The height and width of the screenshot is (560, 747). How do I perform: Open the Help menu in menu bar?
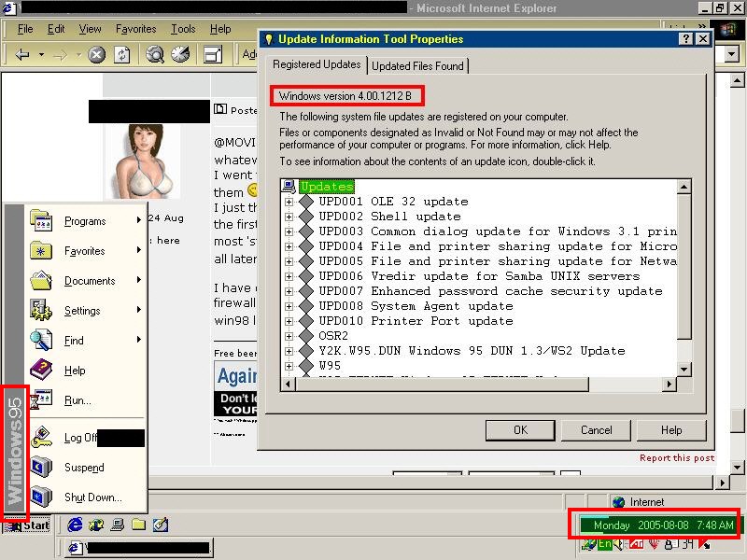click(220, 29)
